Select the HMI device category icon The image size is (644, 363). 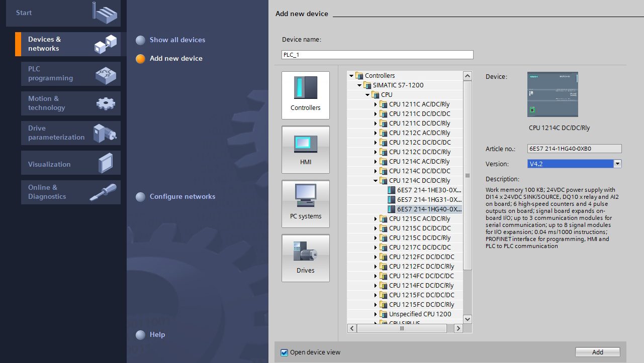[x=305, y=150]
